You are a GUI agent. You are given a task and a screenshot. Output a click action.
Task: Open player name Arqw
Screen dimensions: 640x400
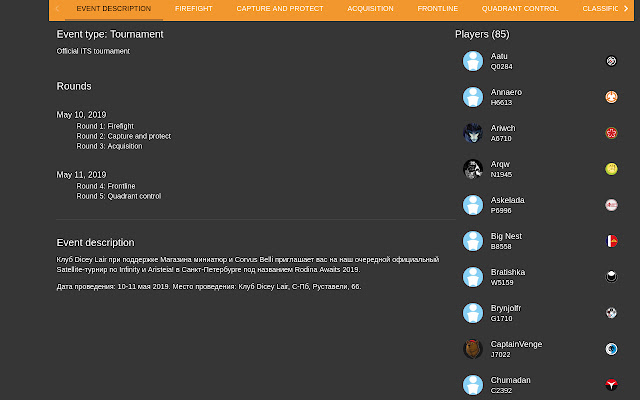500,164
